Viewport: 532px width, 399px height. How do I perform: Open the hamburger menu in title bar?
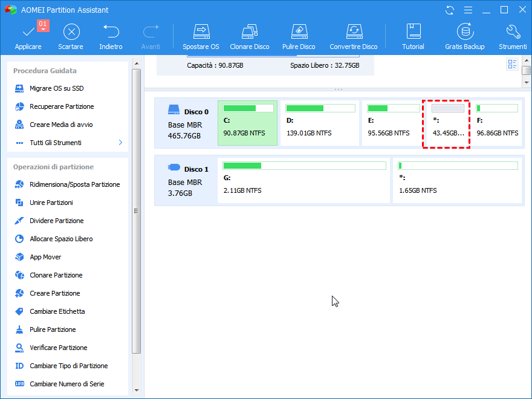click(468, 10)
